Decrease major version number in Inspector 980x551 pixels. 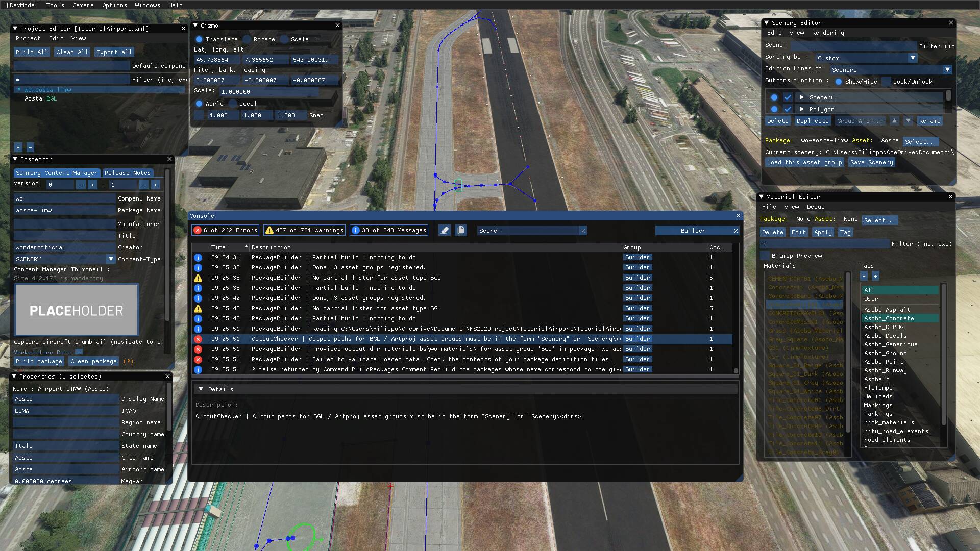pos(81,185)
